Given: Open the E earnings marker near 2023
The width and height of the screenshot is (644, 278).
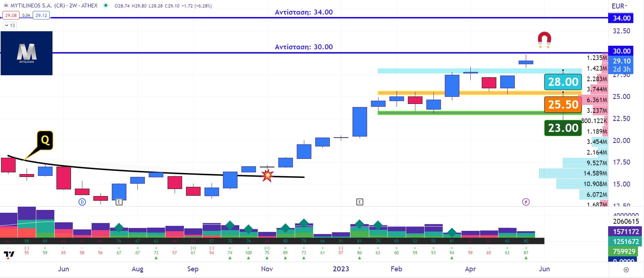Looking at the screenshot, I should [360, 202].
